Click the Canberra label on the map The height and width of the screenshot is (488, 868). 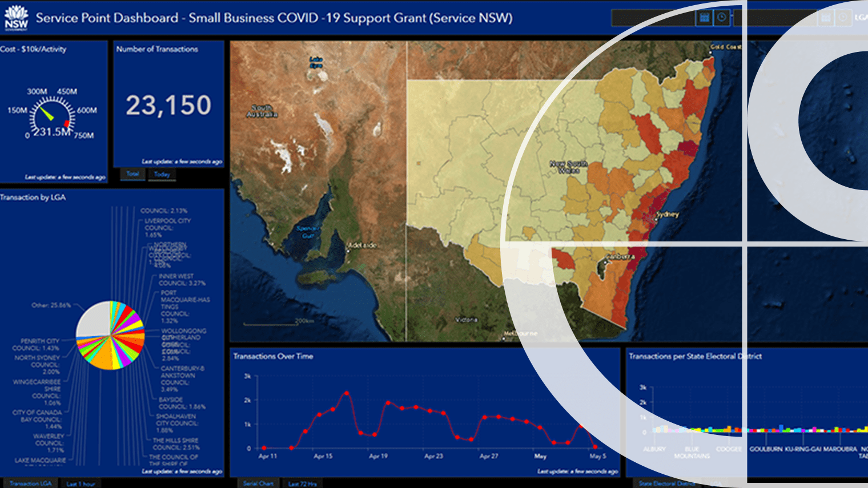coord(620,257)
